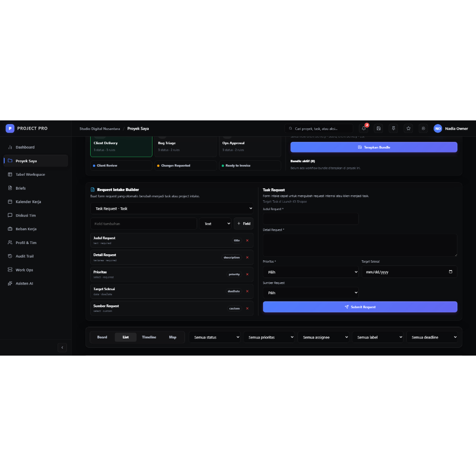Image resolution: width=476 pixels, height=476 pixels.
Task: Open the Text field type dropdown
Action: [x=215, y=224]
